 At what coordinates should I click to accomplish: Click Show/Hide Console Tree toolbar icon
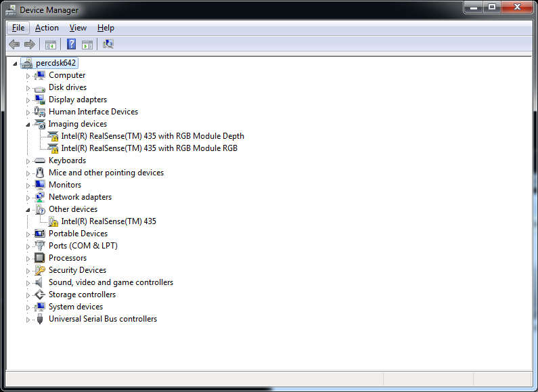click(x=50, y=45)
